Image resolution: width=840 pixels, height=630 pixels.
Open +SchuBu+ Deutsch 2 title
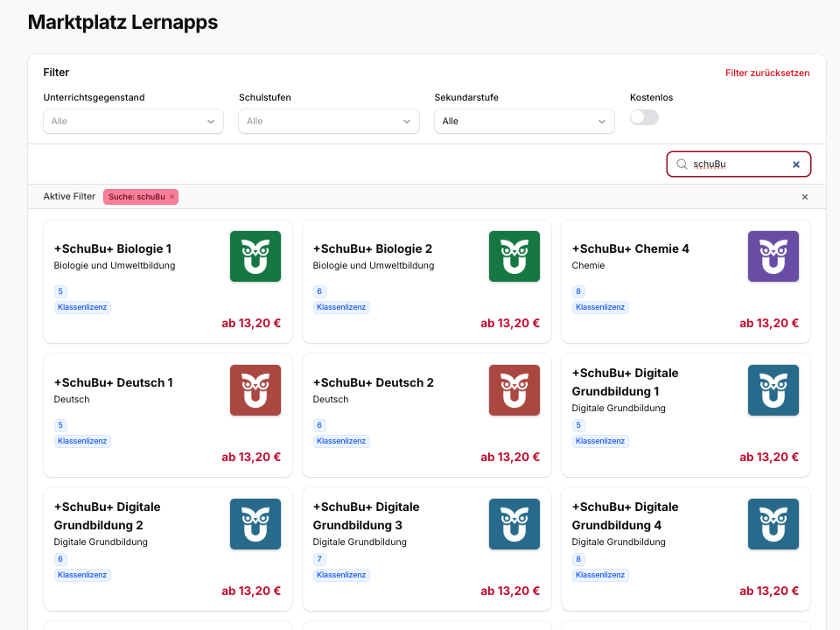pyautogui.click(x=374, y=382)
